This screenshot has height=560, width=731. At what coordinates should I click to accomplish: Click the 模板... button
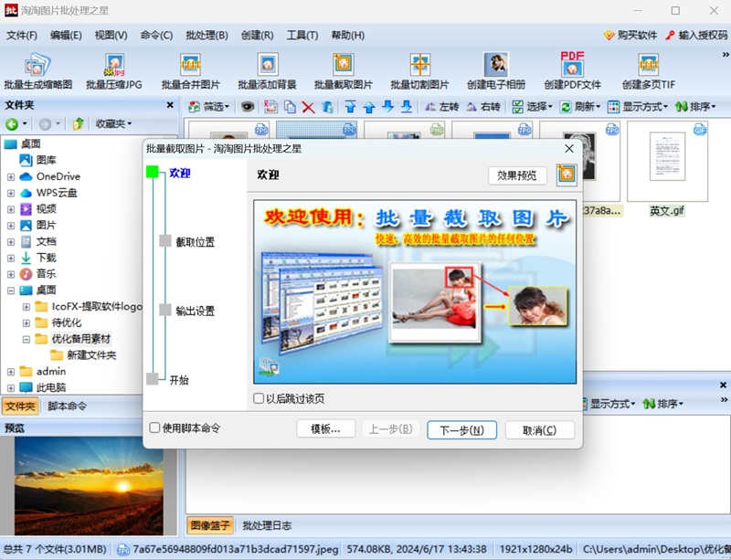click(325, 429)
